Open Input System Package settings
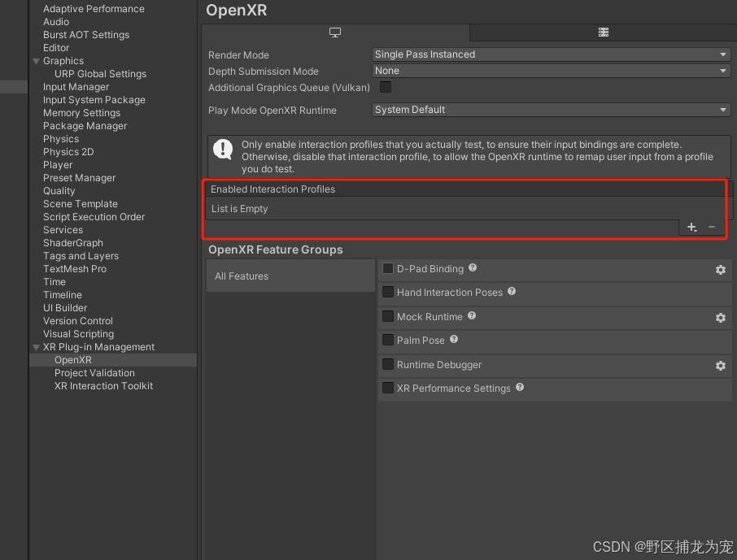 click(x=94, y=100)
